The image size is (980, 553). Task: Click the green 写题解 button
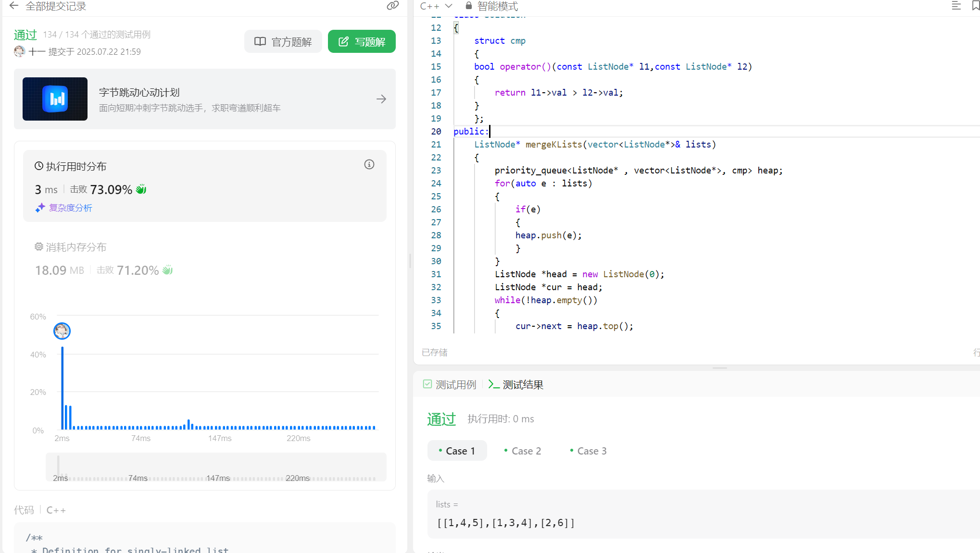(x=362, y=42)
